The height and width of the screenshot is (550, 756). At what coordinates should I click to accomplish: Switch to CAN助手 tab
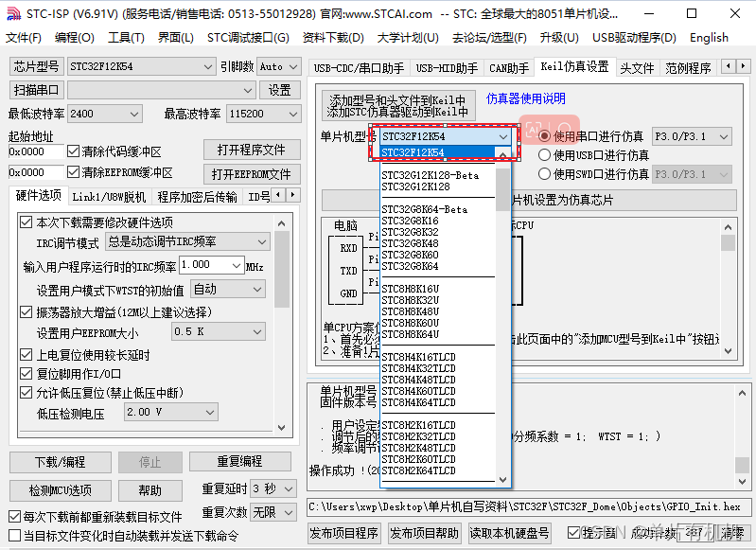coord(509,68)
